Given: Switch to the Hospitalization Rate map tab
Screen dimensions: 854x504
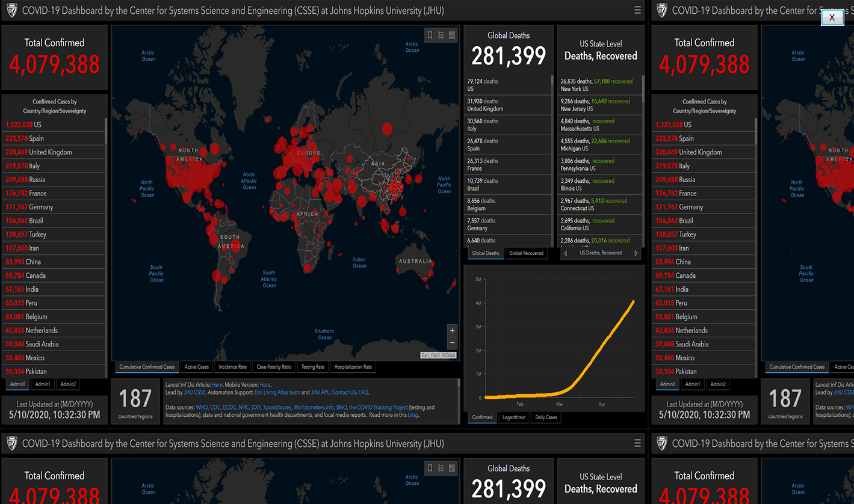Looking at the screenshot, I should click(x=353, y=367).
